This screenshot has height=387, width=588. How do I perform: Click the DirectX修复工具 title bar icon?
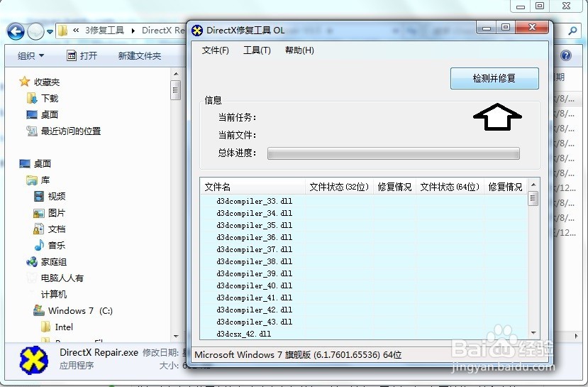coord(197,31)
